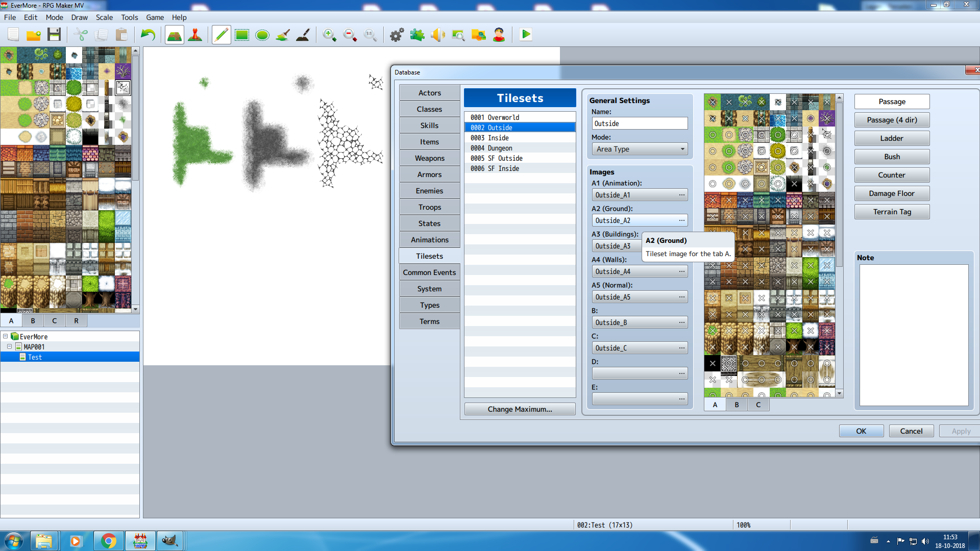This screenshot has height=551, width=980.
Task: Select the Pencil drawing tool
Action: pyautogui.click(x=221, y=35)
